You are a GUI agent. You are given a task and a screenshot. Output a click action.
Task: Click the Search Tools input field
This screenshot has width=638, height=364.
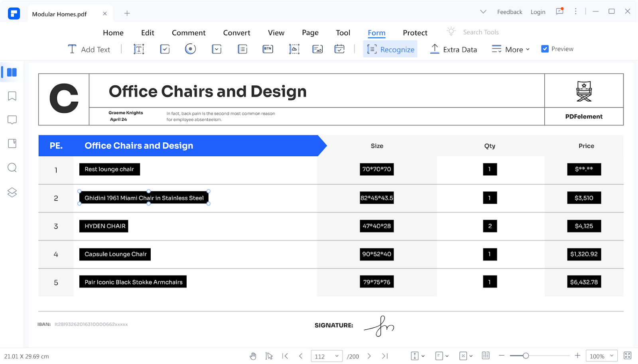tap(480, 32)
